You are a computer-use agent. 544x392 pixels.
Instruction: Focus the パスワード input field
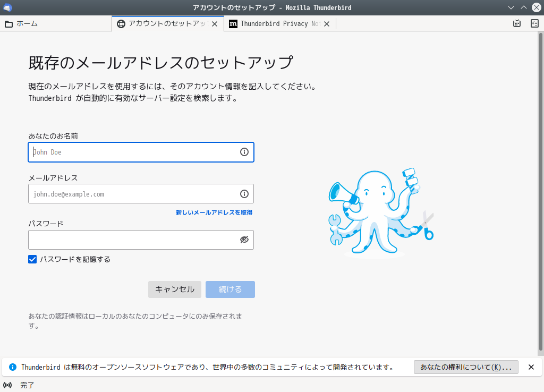(x=141, y=240)
